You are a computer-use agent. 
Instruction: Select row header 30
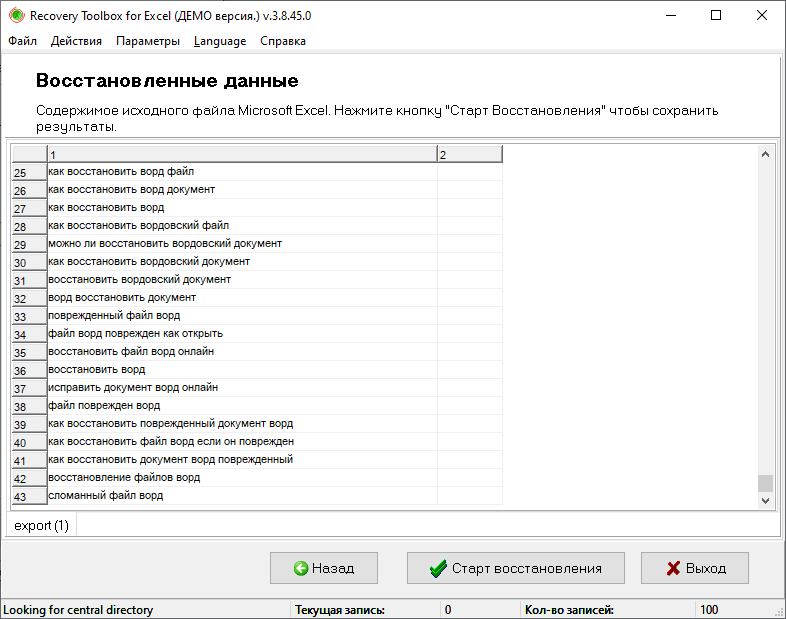29,262
